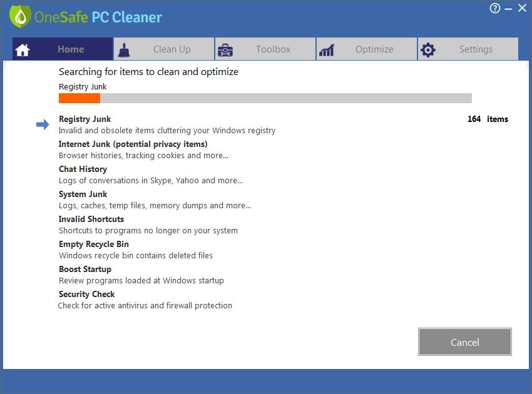Cancel the running scan
Image resolution: width=532 pixels, height=394 pixels.
click(464, 342)
